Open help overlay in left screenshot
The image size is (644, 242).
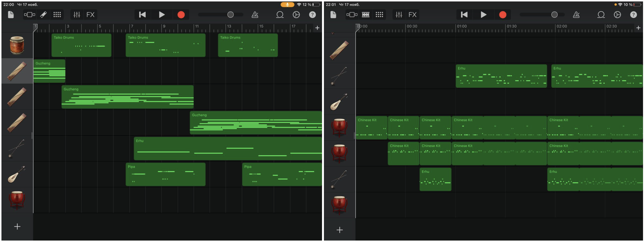coord(313,15)
